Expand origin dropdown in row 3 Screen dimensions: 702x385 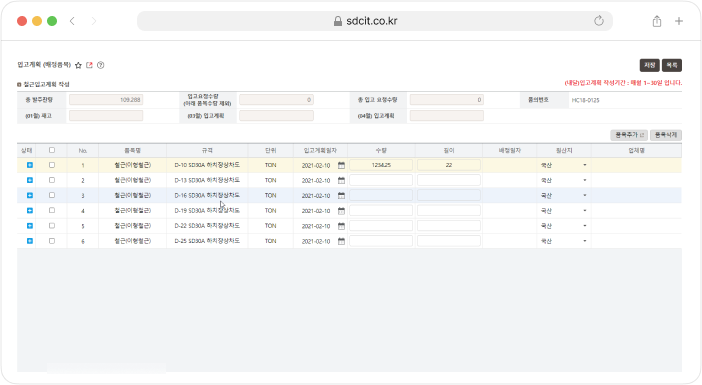pos(585,196)
